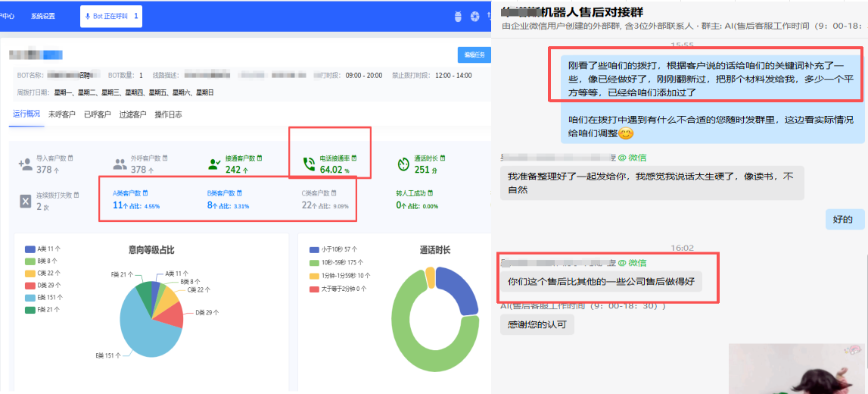
Task: Click the phone connect rate icon
Action: [309, 164]
